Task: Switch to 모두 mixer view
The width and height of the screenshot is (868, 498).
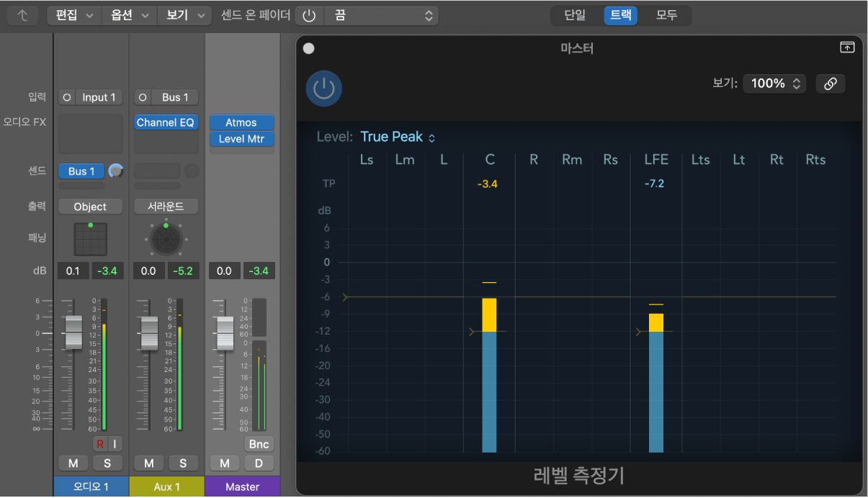Action: click(667, 15)
